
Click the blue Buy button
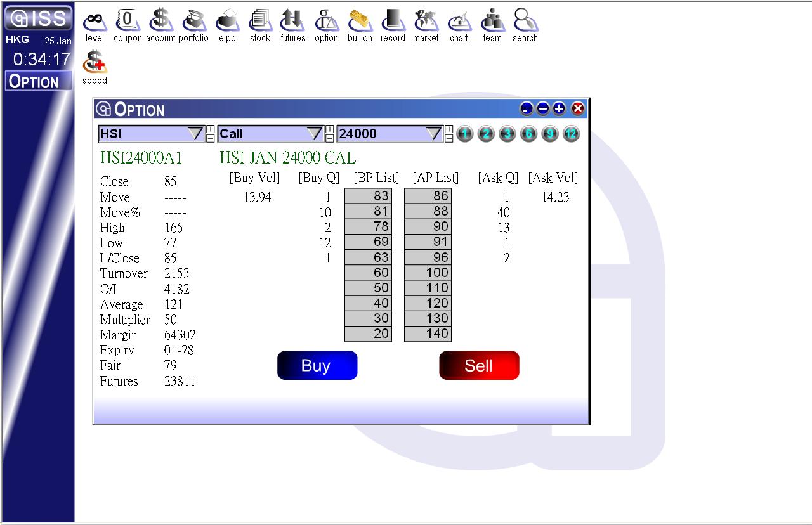point(317,366)
